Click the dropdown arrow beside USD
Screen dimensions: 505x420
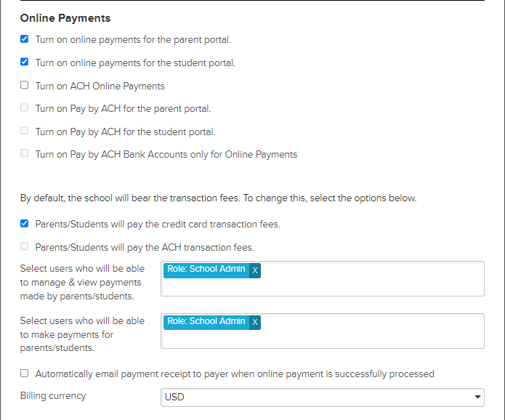pyautogui.click(x=477, y=397)
